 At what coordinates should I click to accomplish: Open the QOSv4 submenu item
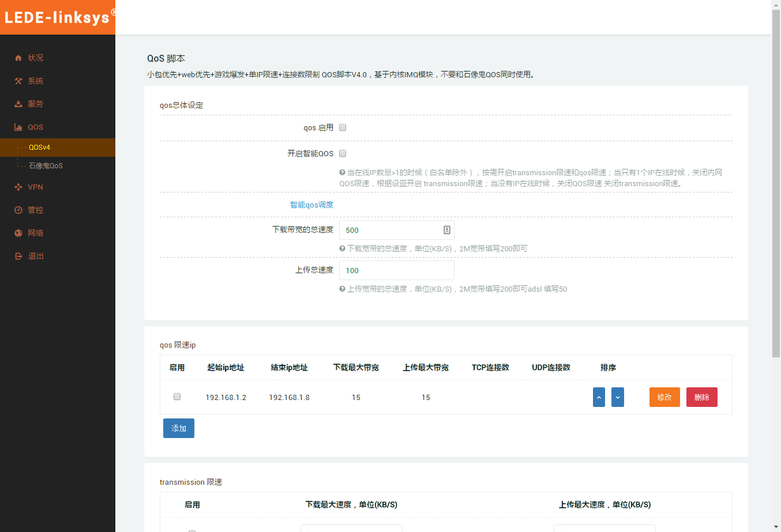click(x=39, y=148)
